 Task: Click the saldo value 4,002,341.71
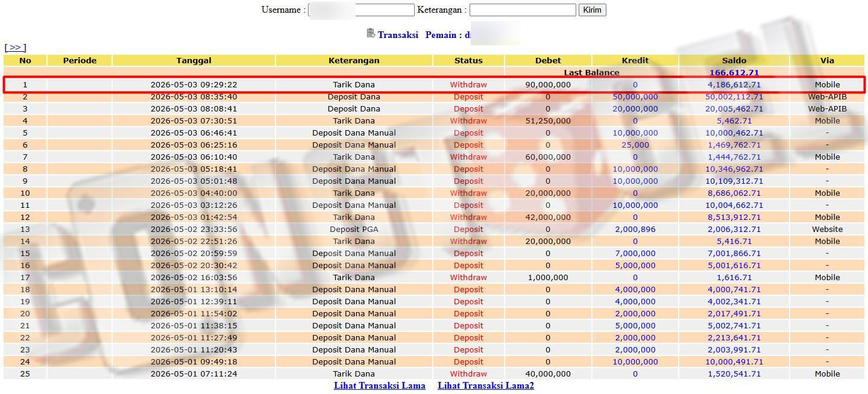coord(734,301)
